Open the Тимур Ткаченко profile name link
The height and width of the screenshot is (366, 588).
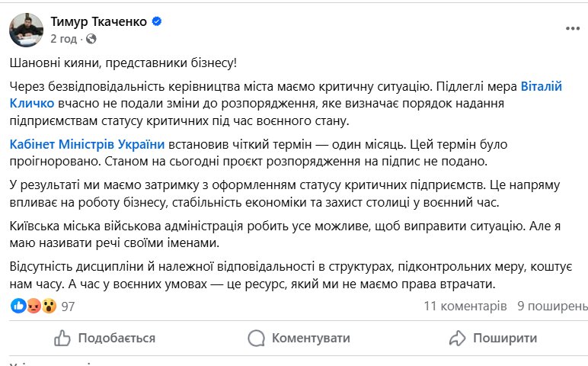coord(98,21)
